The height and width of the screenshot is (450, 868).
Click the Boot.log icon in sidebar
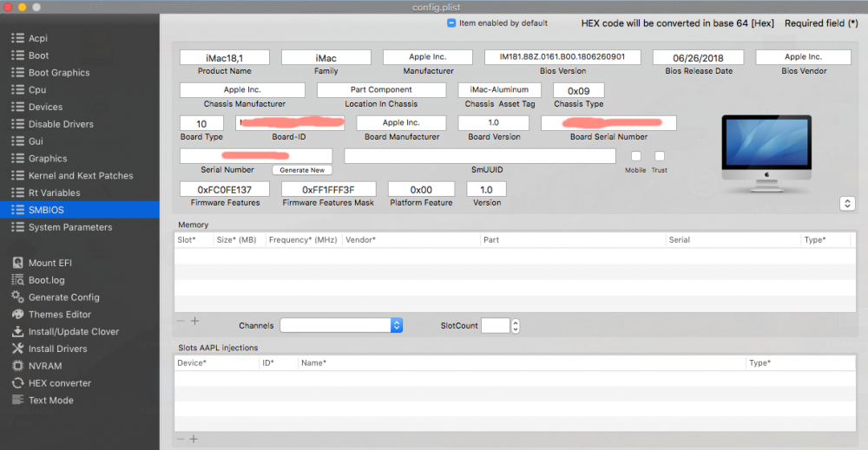[x=17, y=280]
